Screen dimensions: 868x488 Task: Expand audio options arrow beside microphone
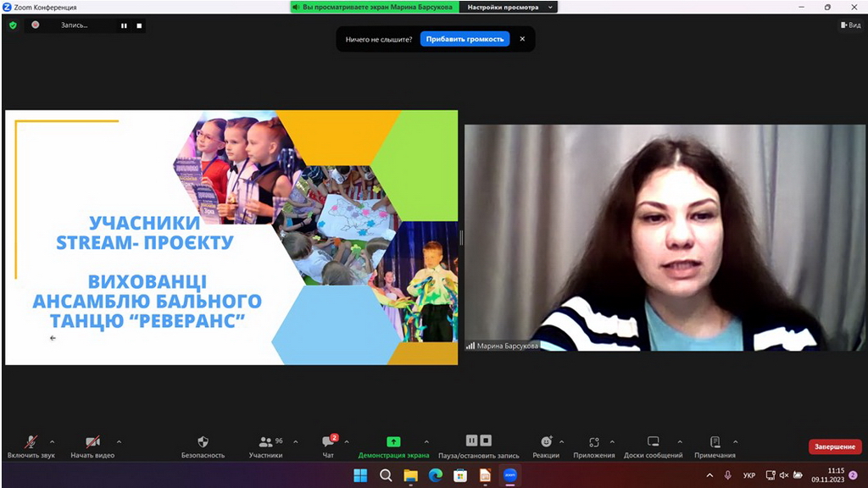pos(53,441)
